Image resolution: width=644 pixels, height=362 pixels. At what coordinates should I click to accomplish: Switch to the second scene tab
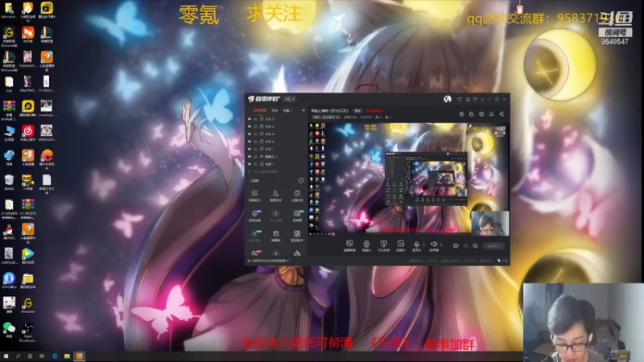(275, 110)
